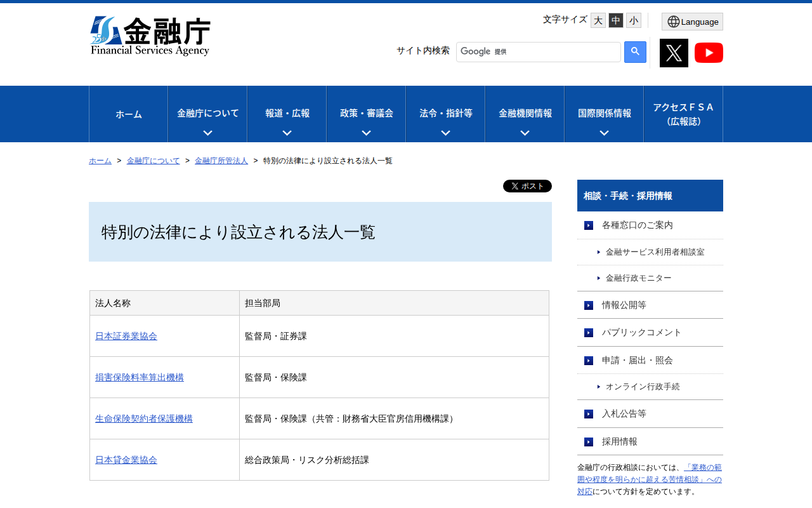This screenshot has height=508, width=812.
Task: Open the X (Twitter) social icon
Action: tap(674, 53)
